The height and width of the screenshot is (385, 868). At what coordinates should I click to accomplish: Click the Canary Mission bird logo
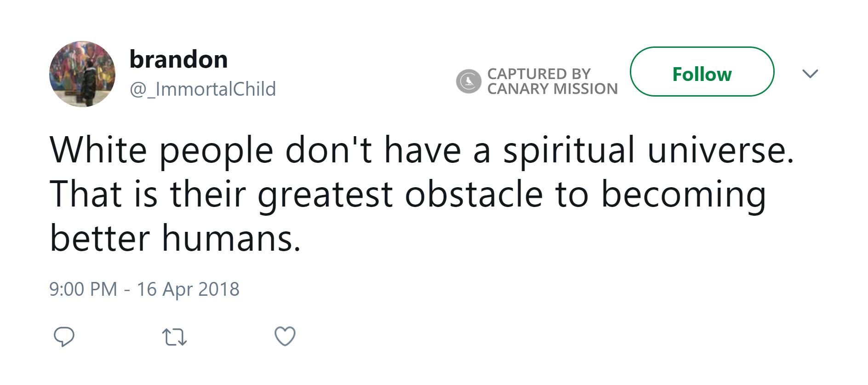[x=468, y=81]
